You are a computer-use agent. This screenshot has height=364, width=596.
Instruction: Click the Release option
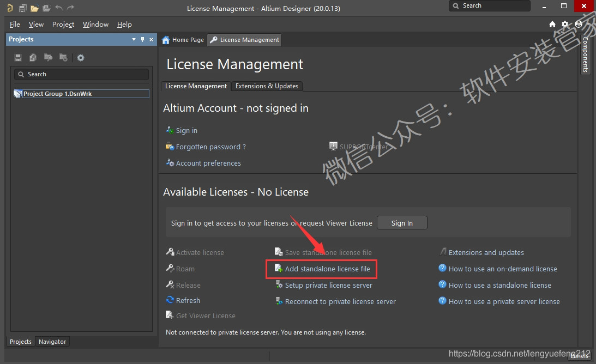coord(188,285)
